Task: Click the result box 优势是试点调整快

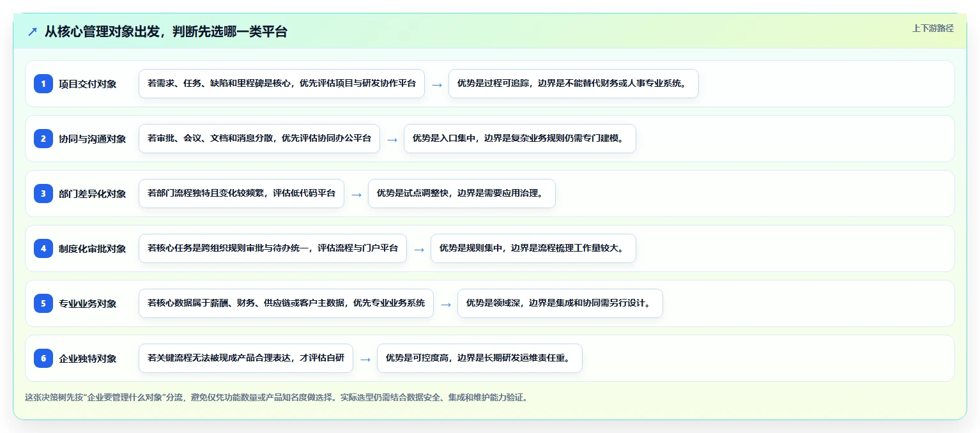Action: click(x=462, y=194)
